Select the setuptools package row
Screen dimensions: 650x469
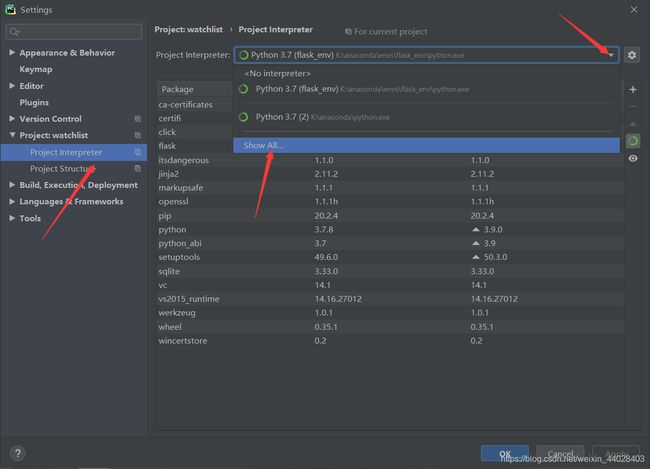click(x=390, y=258)
